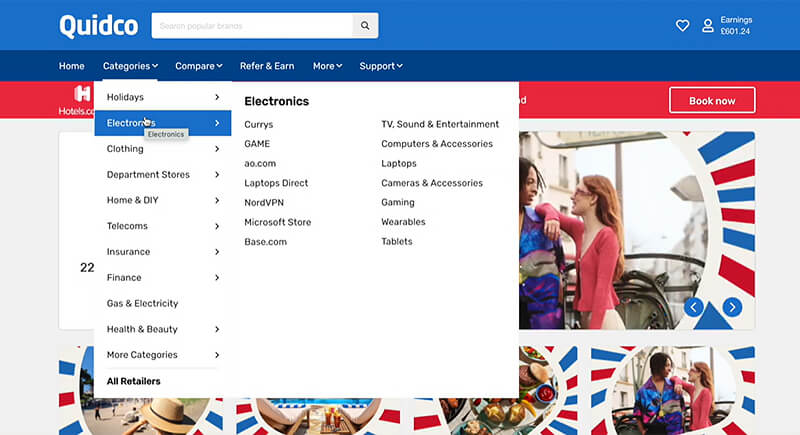The image size is (800, 435).
Task: Go to Home in navigation bar
Action: (x=71, y=66)
